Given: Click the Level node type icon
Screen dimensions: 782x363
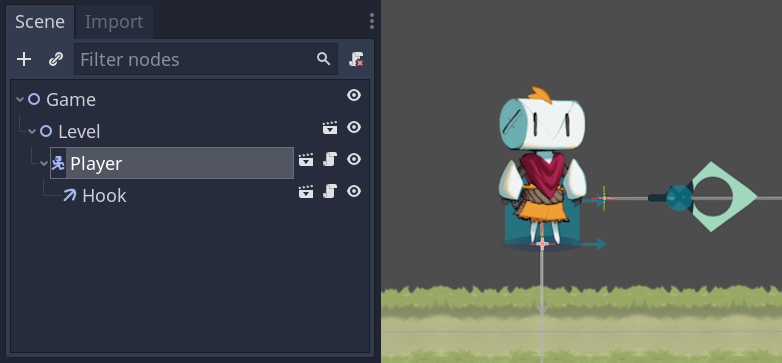Looking at the screenshot, I should (x=46, y=131).
